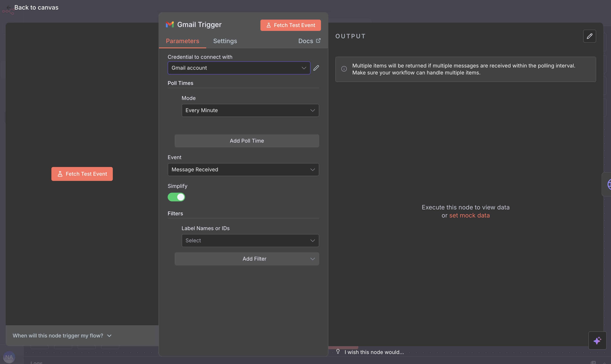Select the Parameters tab
611x364 pixels.
[x=182, y=41]
